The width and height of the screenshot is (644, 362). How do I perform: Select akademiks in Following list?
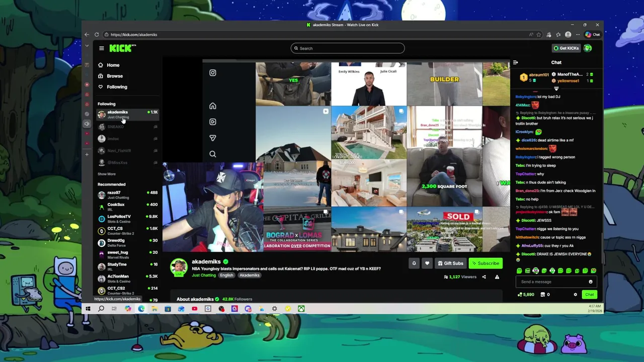[128, 115]
